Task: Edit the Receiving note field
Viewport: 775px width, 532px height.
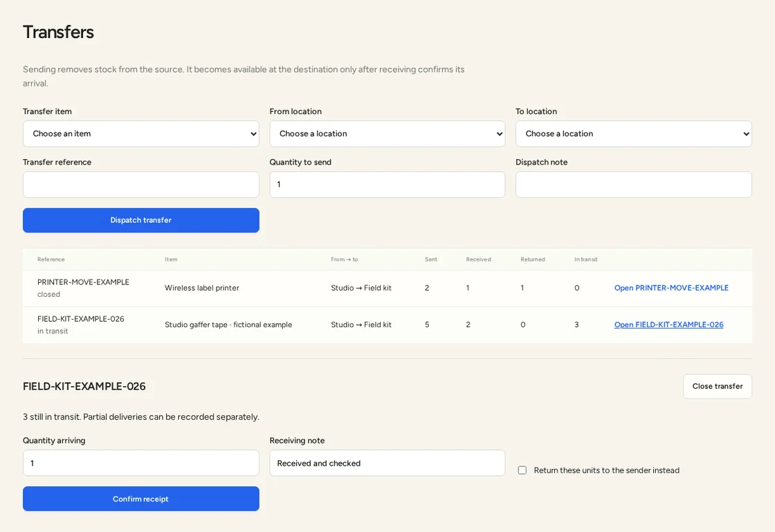Action: click(x=387, y=463)
